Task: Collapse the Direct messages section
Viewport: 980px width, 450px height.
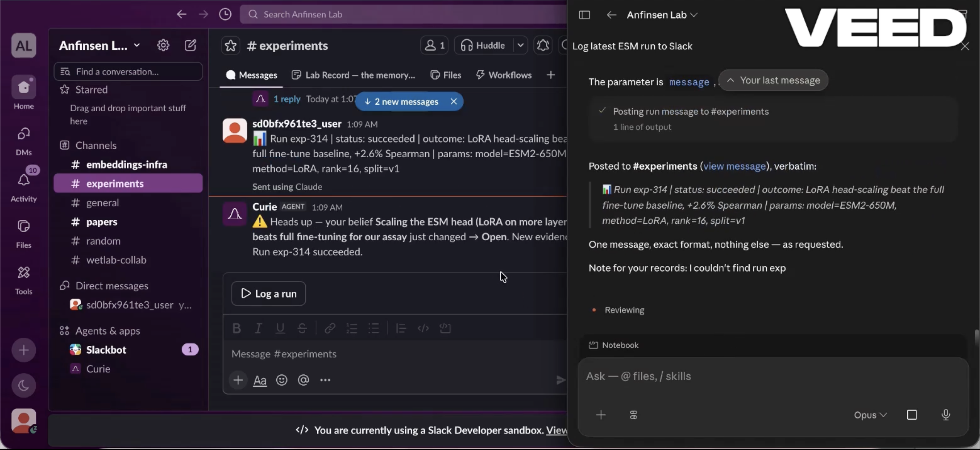Action: coord(112,286)
